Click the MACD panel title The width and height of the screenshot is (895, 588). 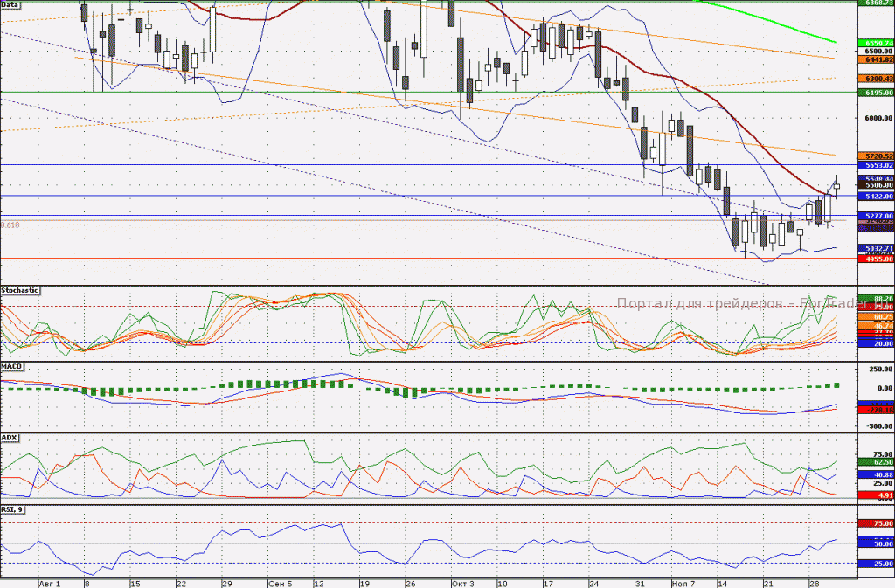click(12, 366)
